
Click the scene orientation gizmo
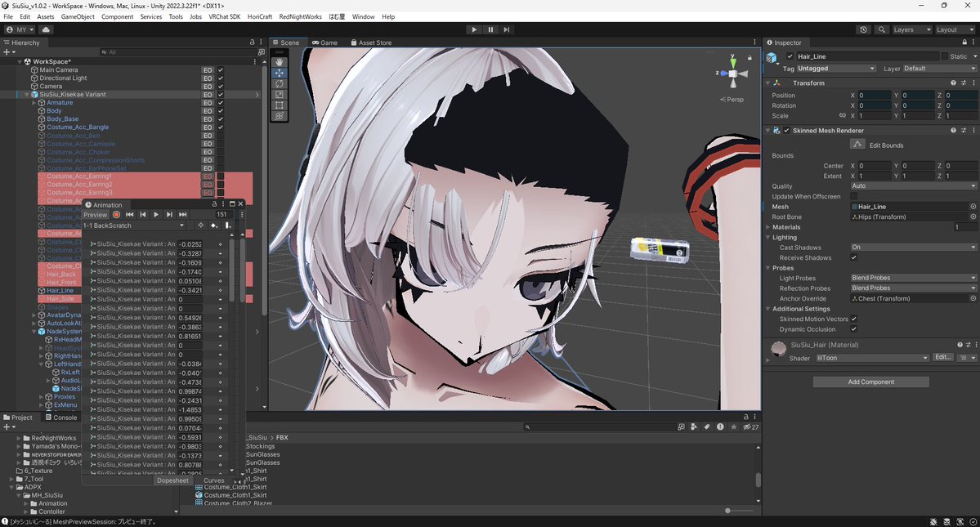click(x=733, y=73)
